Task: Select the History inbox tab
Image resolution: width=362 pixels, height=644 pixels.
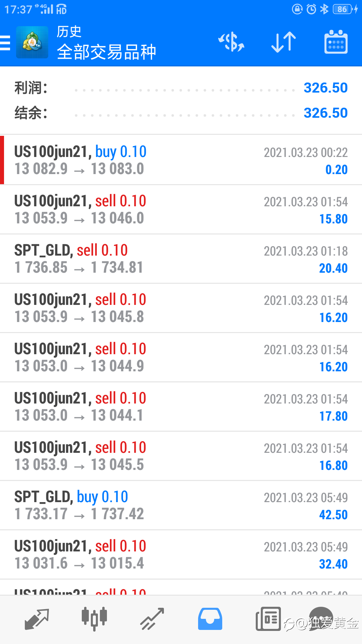Action: (x=210, y=619)
